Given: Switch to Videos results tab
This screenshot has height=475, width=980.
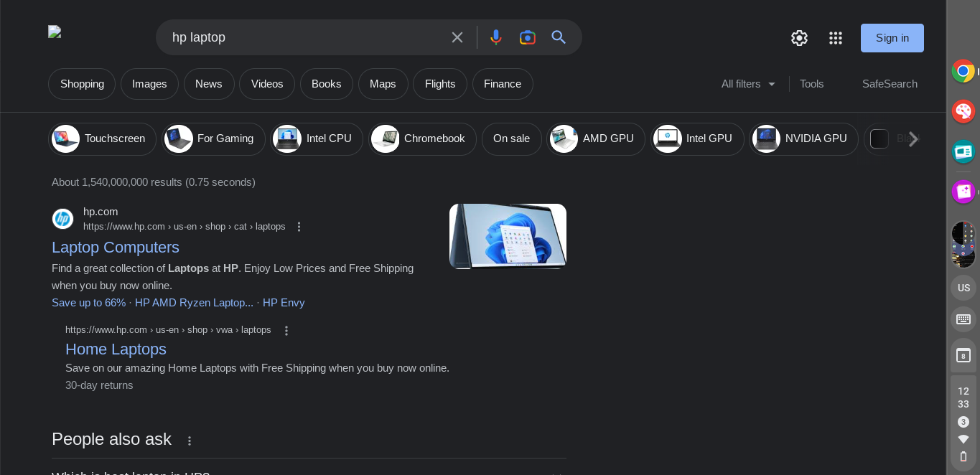Looking at the screenshot, I should [x=267, y=84].
